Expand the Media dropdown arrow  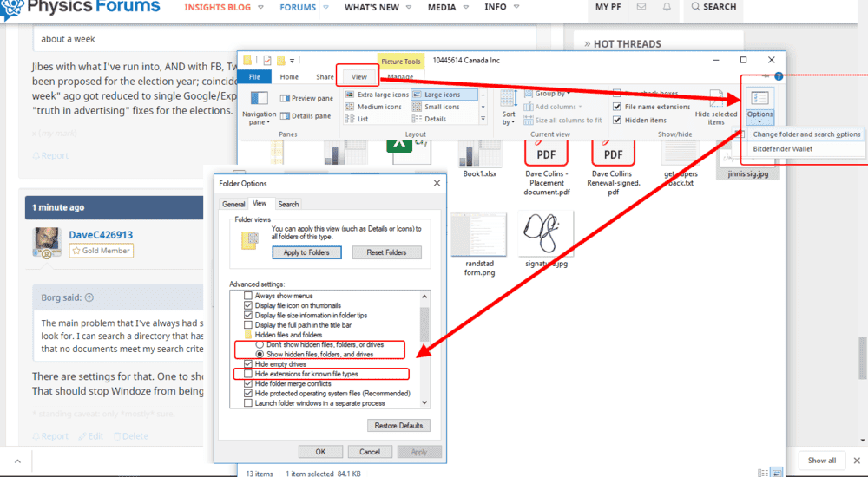tap(465, 7)
